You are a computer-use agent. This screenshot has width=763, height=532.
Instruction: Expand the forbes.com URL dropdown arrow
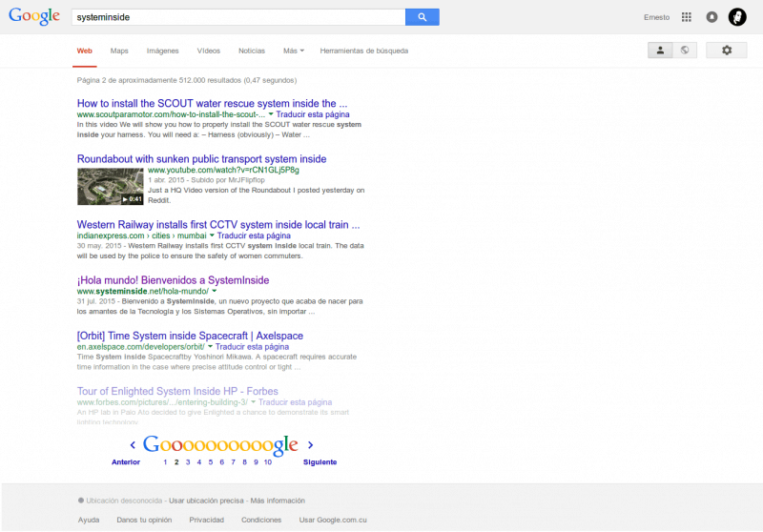click(x=253, y=402)
